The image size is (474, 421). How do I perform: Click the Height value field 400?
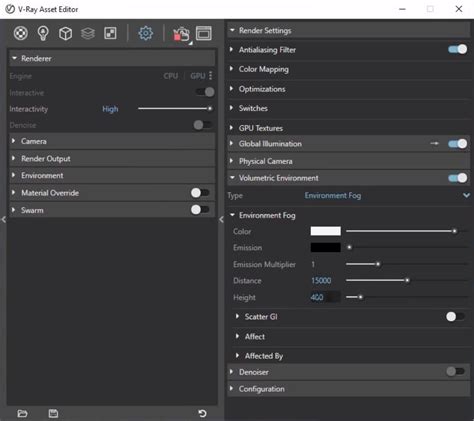[325, 297]
